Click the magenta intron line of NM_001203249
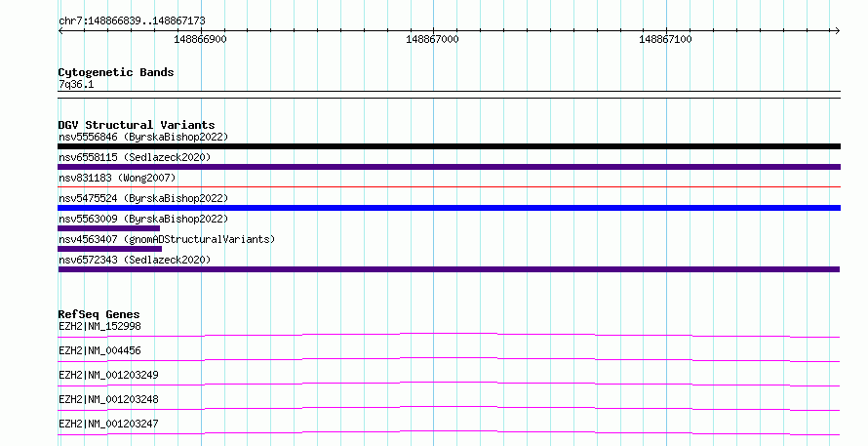868x446 pixels. point(449,383)
